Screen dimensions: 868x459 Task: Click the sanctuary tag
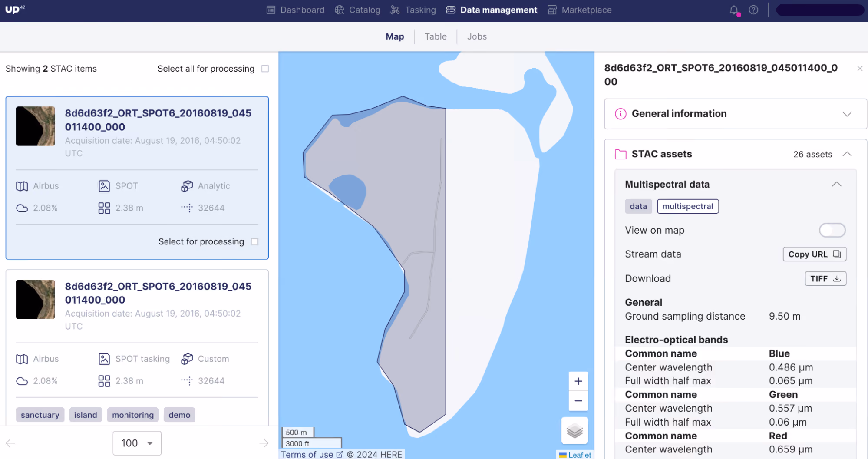[x=40, y=415]
